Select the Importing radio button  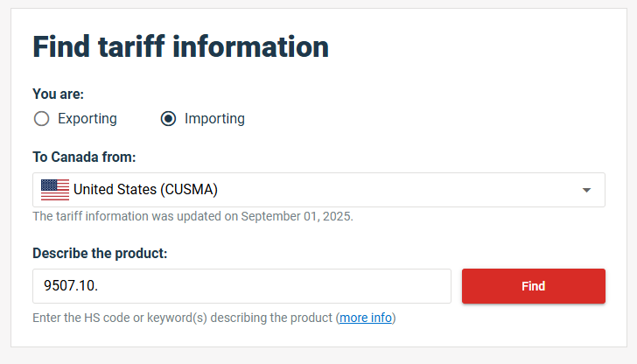coord(169,119)
